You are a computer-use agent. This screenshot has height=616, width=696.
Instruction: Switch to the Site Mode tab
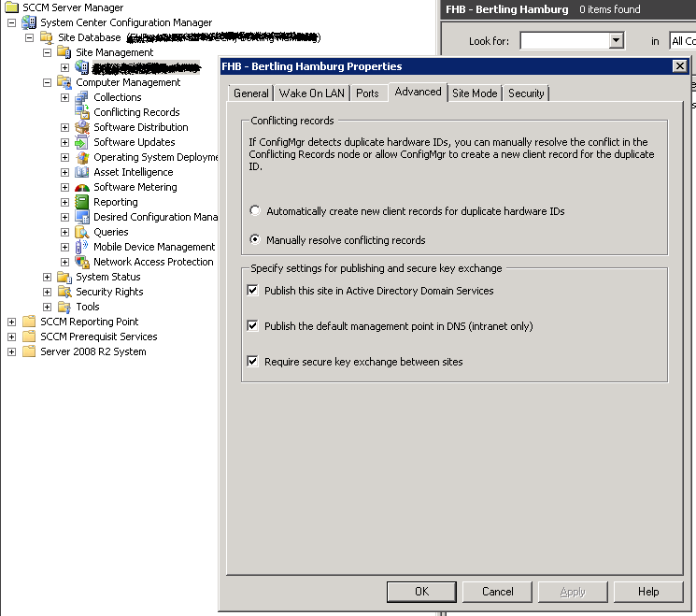click(475, 93)
